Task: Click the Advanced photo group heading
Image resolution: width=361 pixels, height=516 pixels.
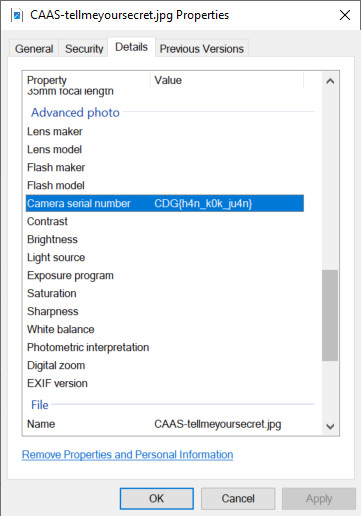Action: [75, 113]
